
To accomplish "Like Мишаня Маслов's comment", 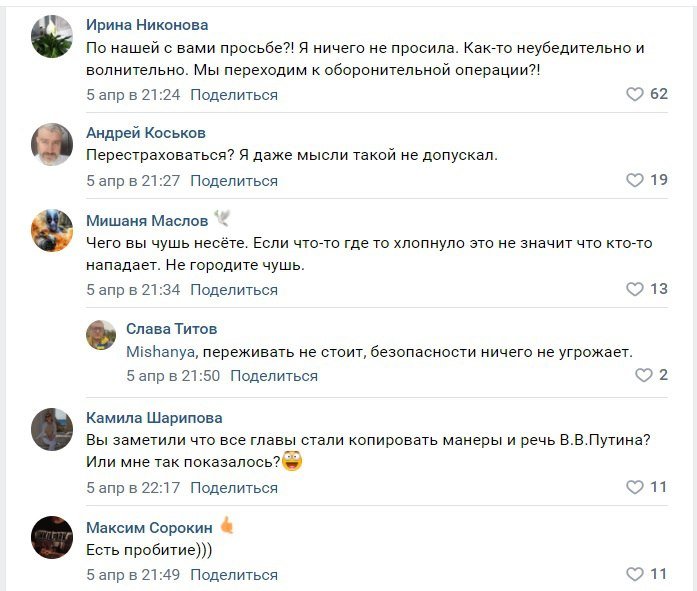I will pyautogui.click(x=635, y=290).
